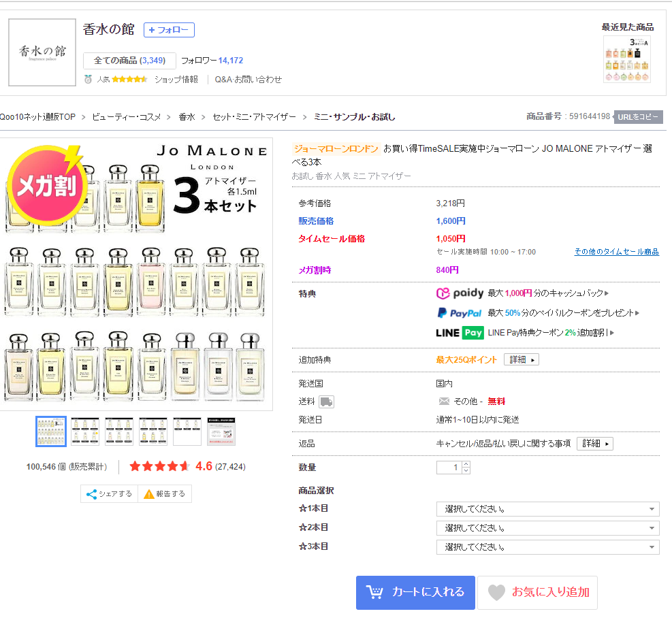This screenshot has width=672, height=620.
Task: Open Q&A・お問い合わせ link
Action: pyautogui.click(x=248, y=79)
